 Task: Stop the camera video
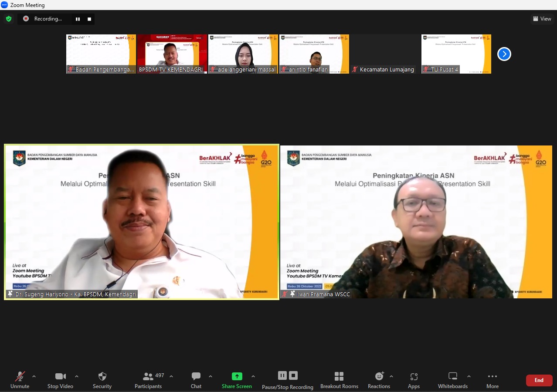tap(60, 380)
